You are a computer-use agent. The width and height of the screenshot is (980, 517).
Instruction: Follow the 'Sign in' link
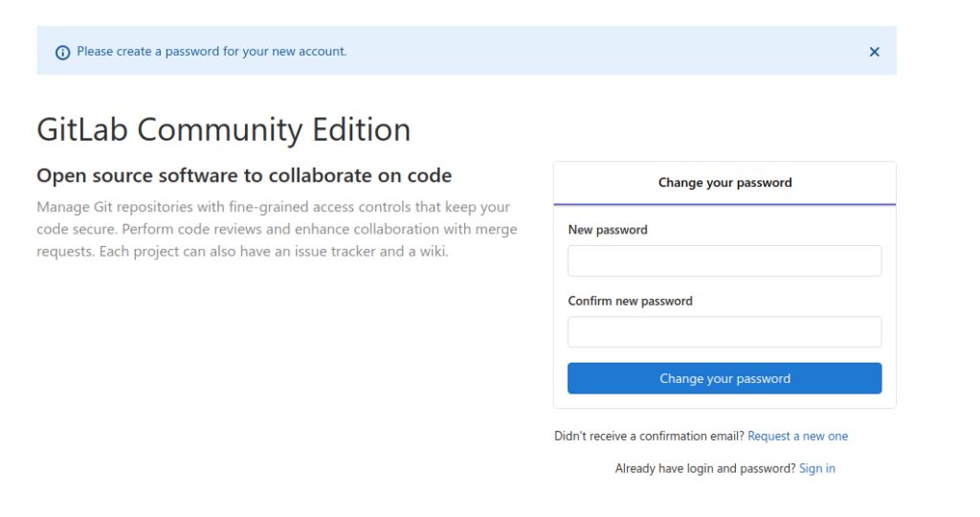point(817,468)
